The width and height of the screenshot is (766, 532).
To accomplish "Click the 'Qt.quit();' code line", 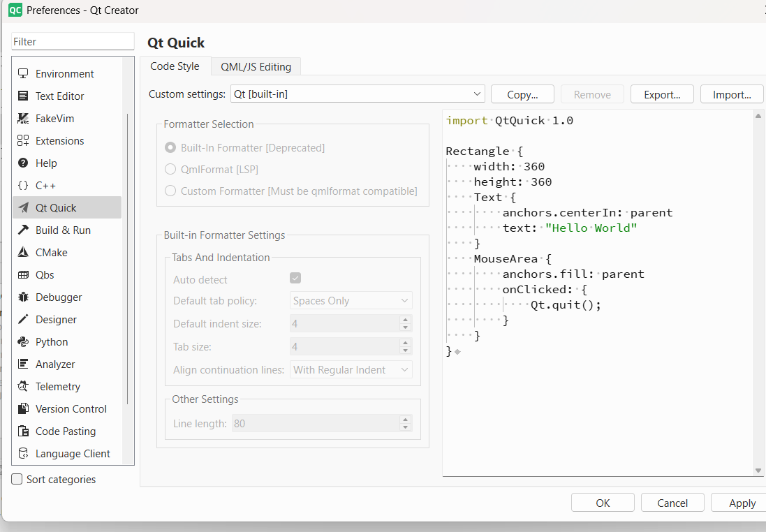I will [566, 305].
